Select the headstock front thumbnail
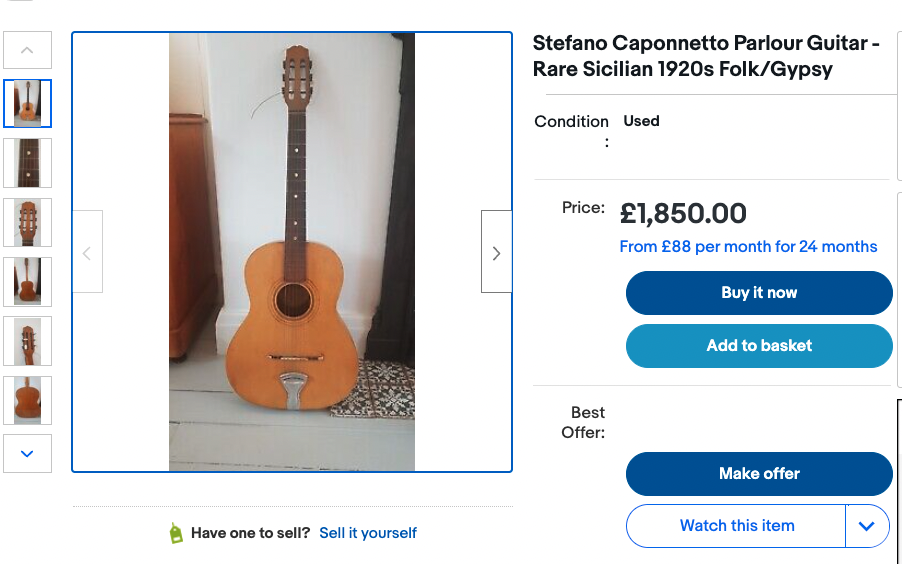 (x=27, y=222)
